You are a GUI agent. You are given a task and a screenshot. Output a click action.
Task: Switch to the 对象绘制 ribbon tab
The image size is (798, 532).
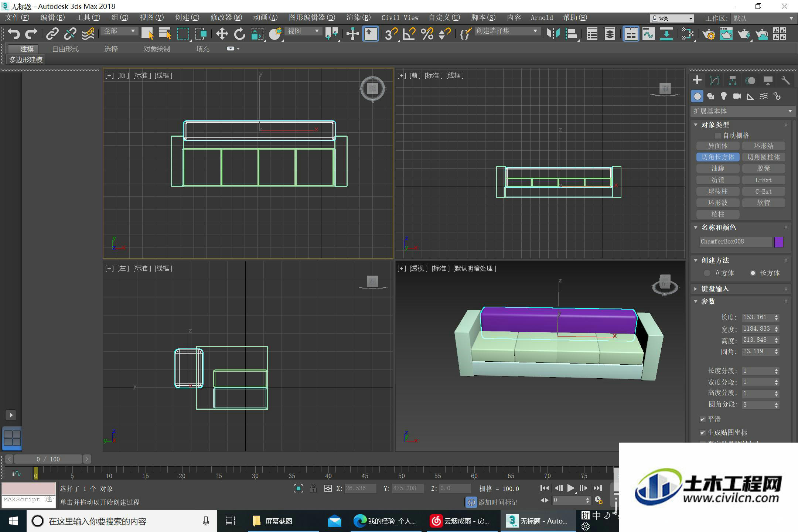[157, 49]
